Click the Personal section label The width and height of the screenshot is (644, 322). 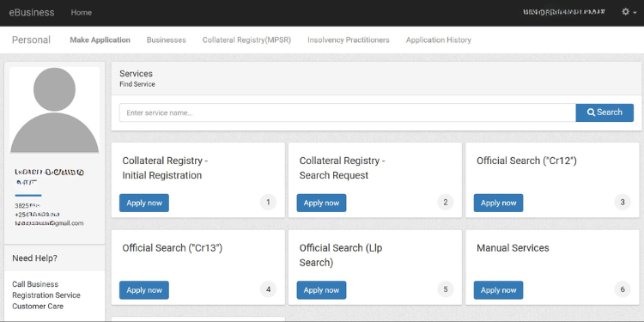[x=31, y=39]
